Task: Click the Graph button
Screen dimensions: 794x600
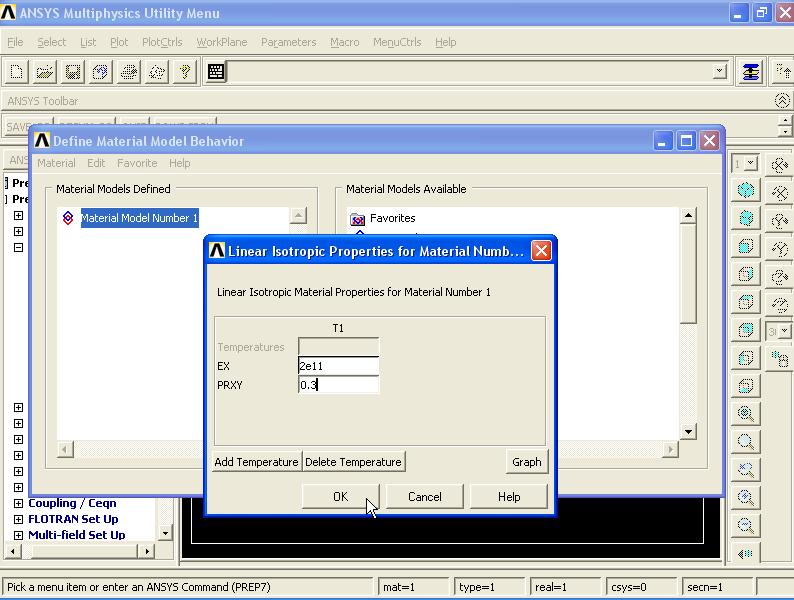Action: 527,462
